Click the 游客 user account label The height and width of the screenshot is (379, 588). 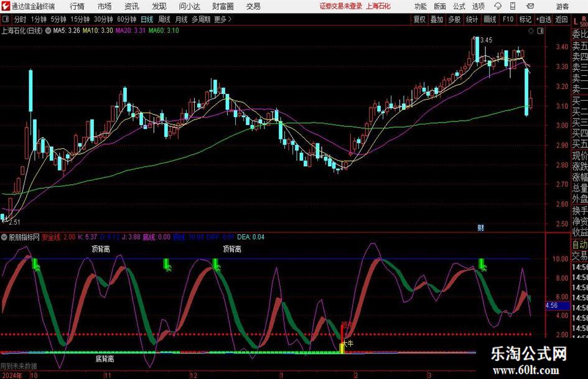coord(562,6)
